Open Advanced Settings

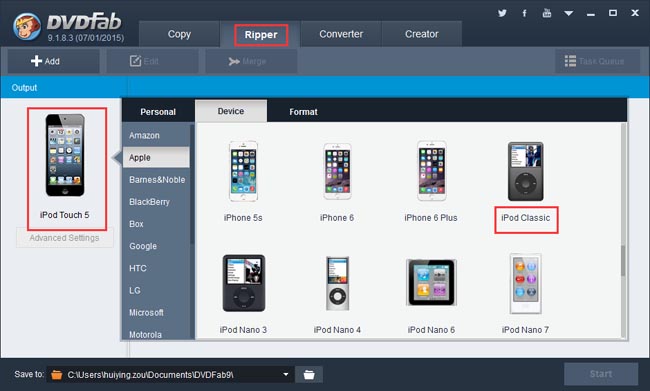point(64,238)
